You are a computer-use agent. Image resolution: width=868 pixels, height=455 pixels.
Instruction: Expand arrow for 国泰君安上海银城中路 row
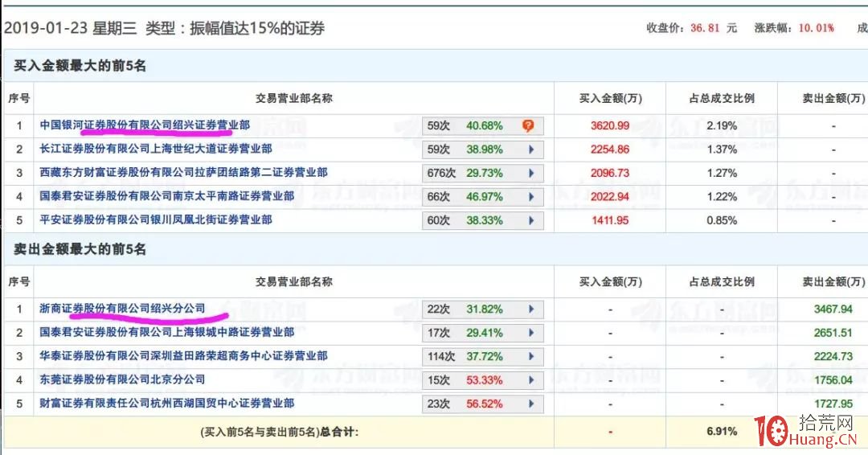click(x=531, y=333)
